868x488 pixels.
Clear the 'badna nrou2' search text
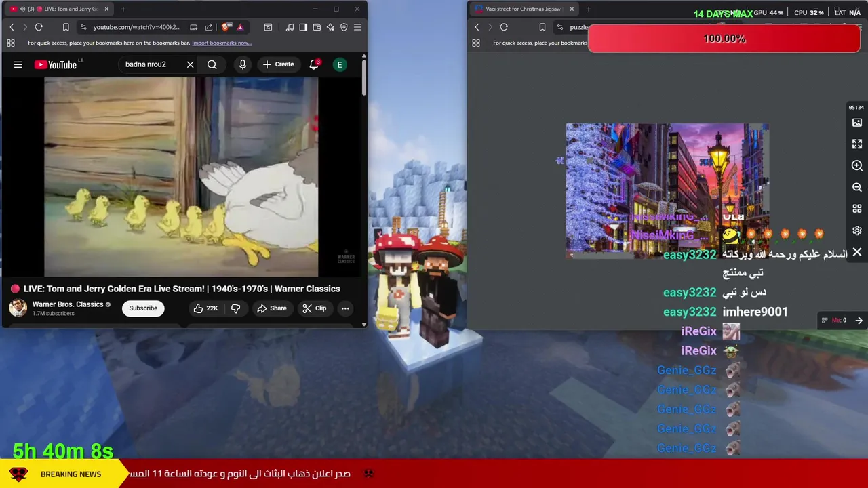tap(190, 64)
